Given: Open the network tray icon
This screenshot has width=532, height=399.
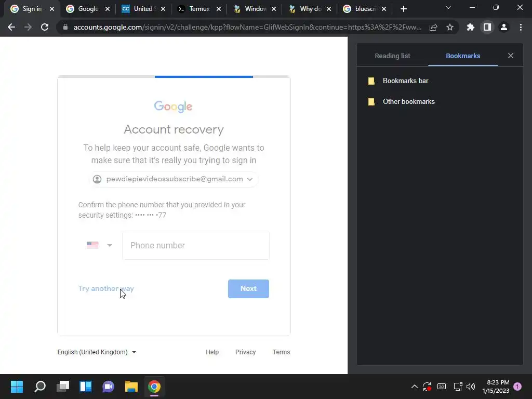Looking at the screenshot, I should point(458,387).
